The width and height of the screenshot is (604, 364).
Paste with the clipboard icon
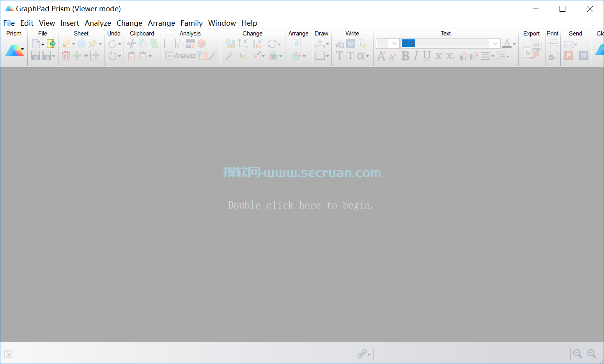[132, 56]
